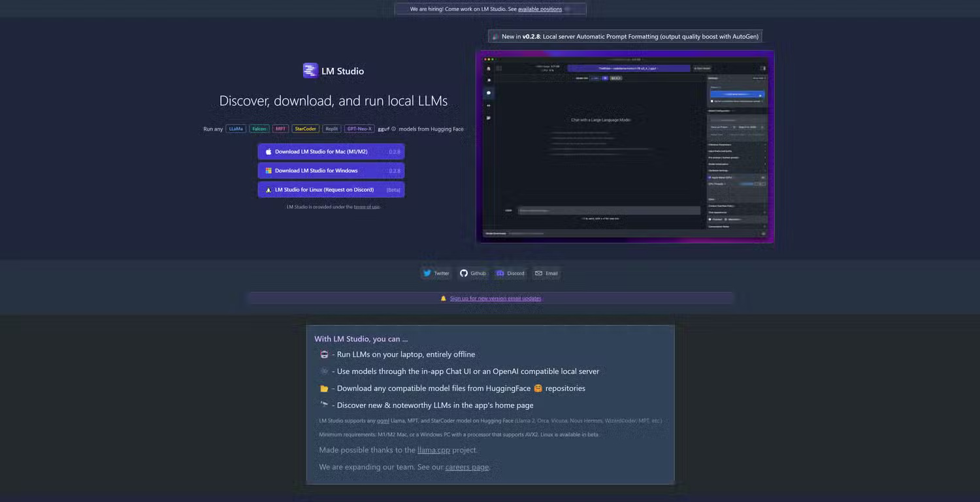Sign up for new version email updates
The width and height of the screenshot is (980, 502).
pos(495,298)
